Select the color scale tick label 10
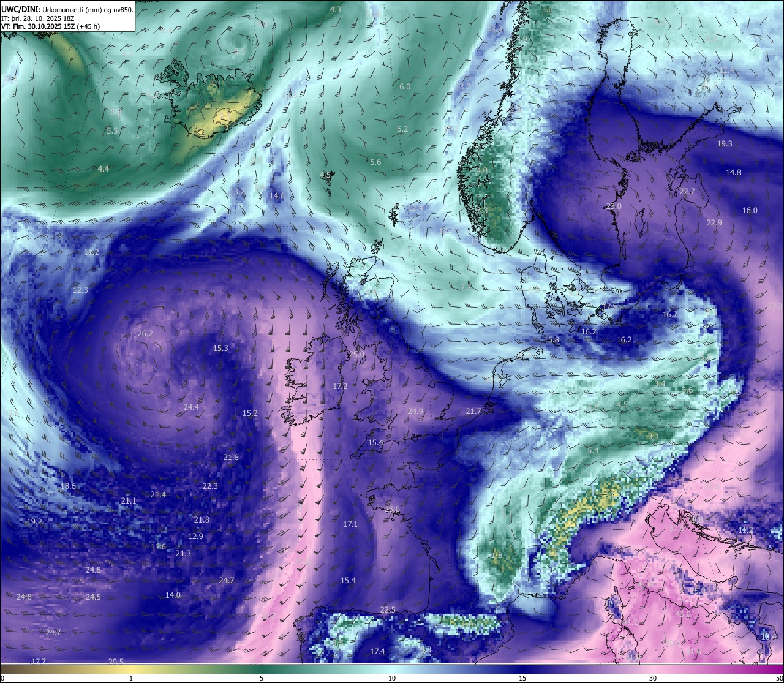 (392, 678)
